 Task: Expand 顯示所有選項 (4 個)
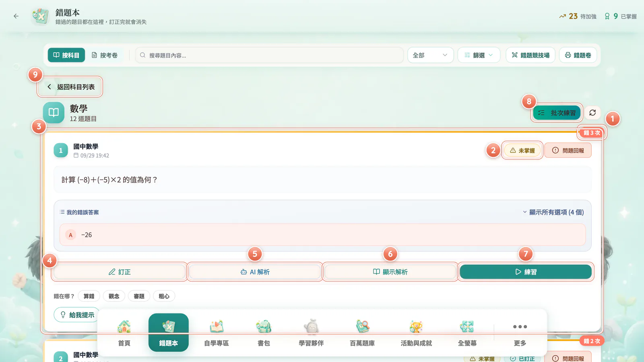553,212
